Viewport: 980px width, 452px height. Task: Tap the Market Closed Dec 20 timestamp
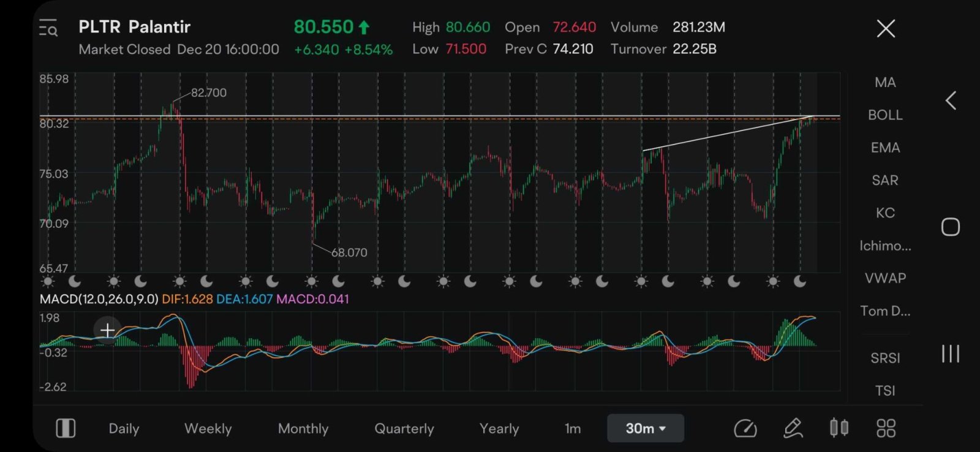179,49
